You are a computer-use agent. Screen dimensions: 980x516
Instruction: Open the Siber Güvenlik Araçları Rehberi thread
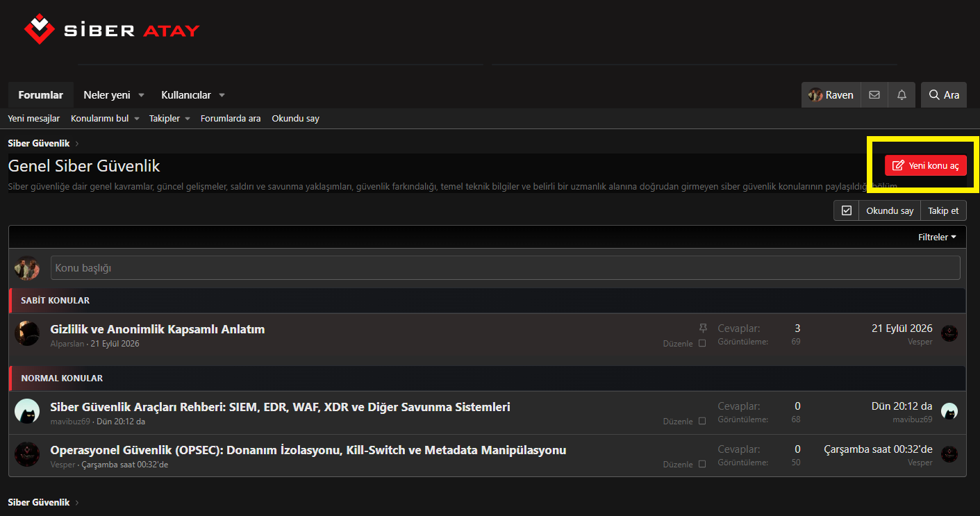point(281,407)
